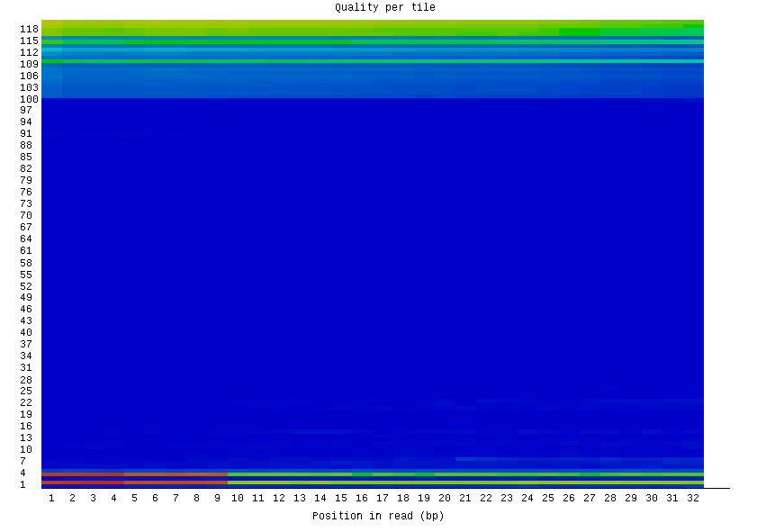Select tile label 52 on y-axis
The width and height of the screenshot is (775, 532).
26,287
